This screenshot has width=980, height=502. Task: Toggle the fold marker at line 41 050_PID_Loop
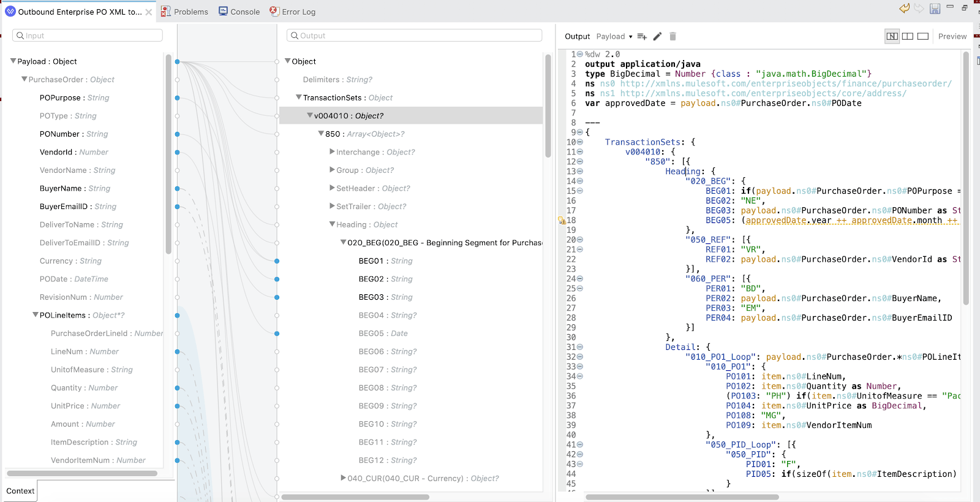pos(580,444)
